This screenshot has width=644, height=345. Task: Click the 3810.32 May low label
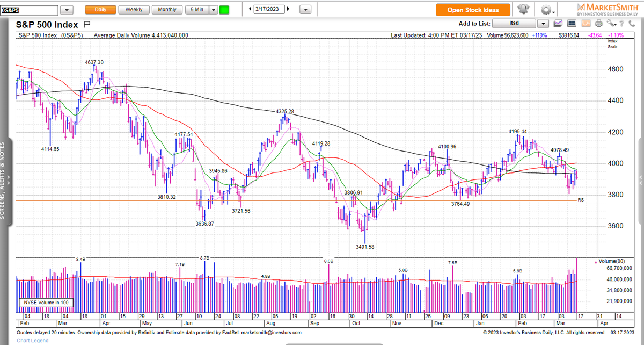[x=166, y=197]
